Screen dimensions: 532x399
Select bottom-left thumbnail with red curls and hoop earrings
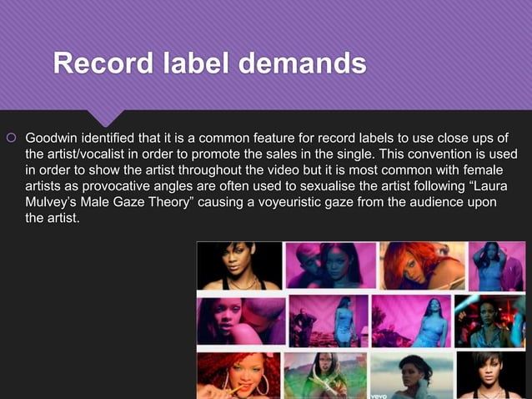(x=238, y=376)
